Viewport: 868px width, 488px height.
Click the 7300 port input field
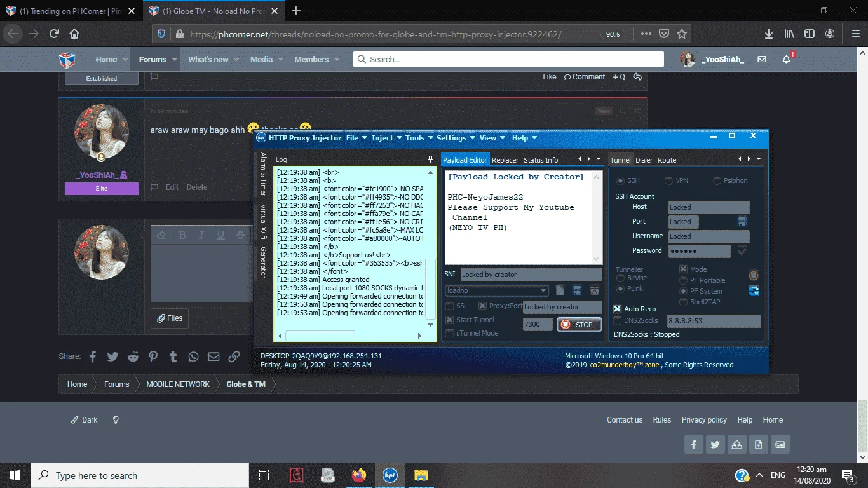click(x=538, y=324)
